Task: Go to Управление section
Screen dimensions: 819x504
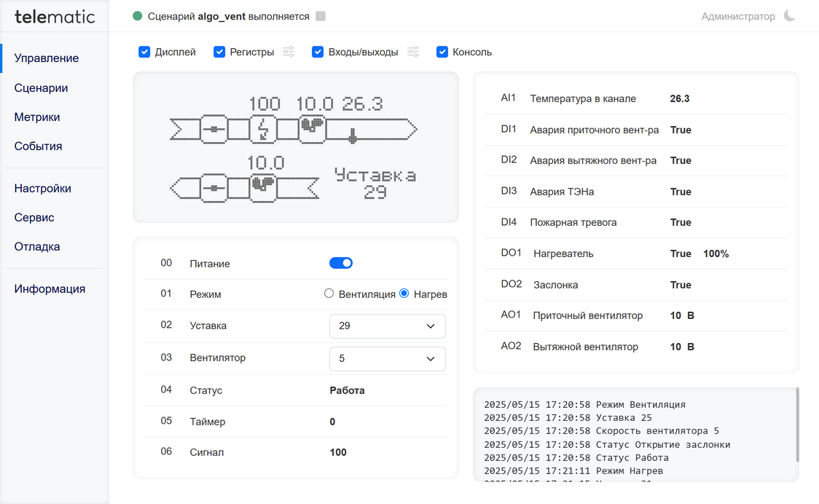Action: (47, 58)
